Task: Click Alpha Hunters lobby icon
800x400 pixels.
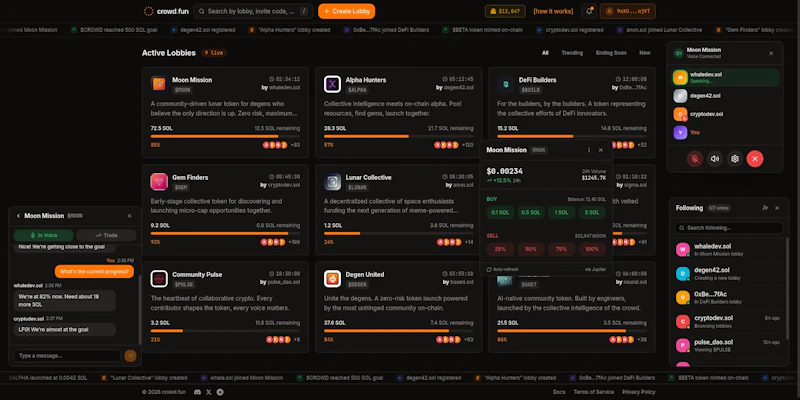Action: (332, 84)
